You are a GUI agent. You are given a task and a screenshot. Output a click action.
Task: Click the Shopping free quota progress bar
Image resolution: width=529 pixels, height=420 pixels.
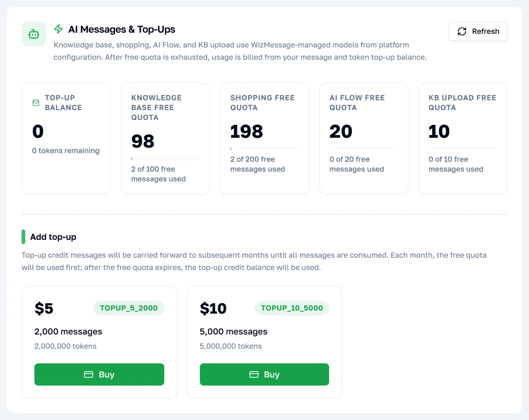[x=264, y=149]
